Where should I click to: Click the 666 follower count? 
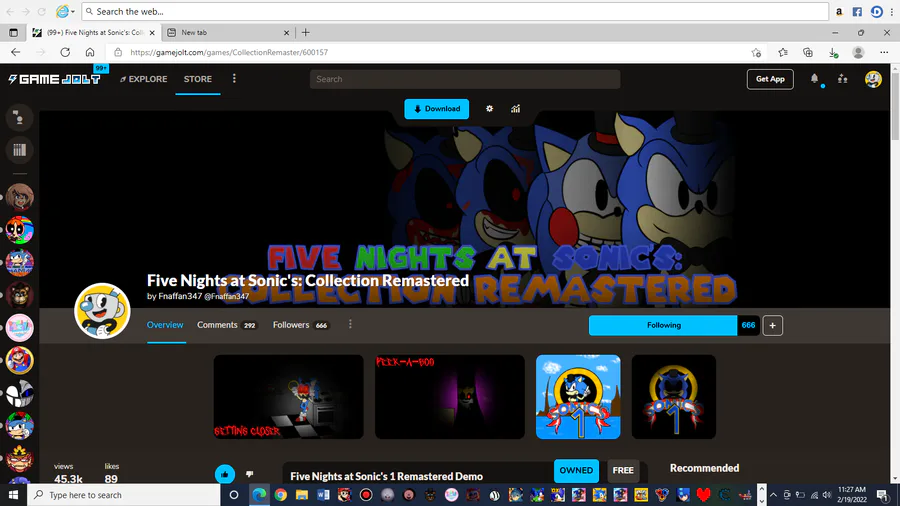(x=748, y=325)
